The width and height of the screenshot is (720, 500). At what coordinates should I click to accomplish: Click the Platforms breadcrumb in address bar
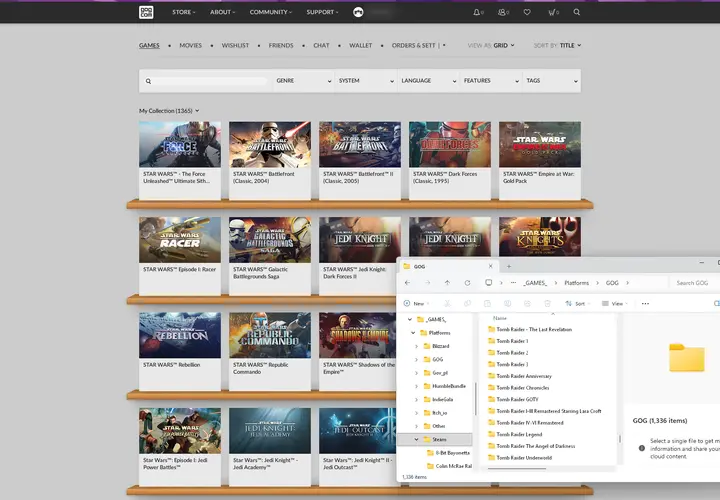click(x=576, y=283)
